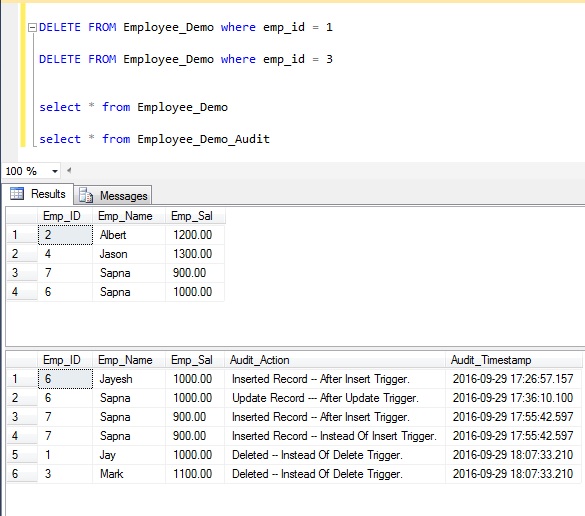The height and width of the screenshot is (516, 585).
Task: Click the salary cell 1200.00
Action: 195,235
